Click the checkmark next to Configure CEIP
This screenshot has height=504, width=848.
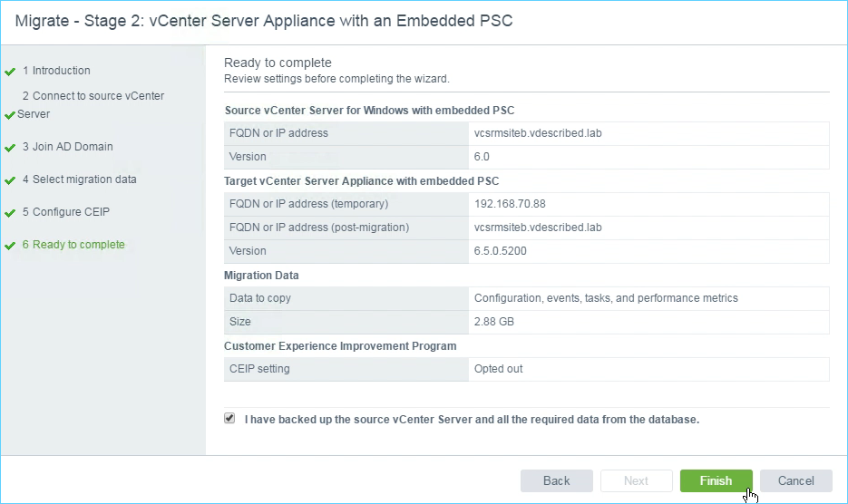(10, 213)
